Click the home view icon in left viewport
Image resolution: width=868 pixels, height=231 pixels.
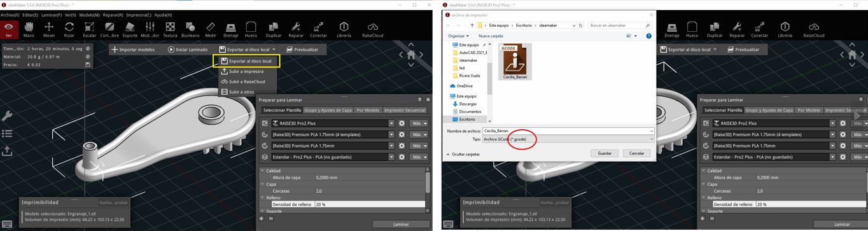[x=411, y=55]
